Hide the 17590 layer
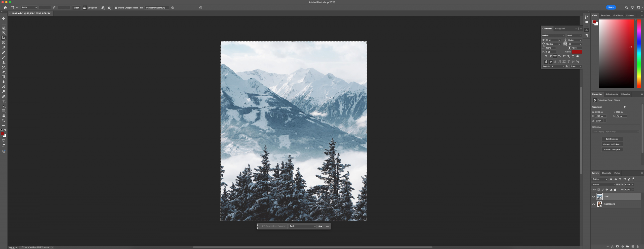Image resolution: width=644 pixels, height=249 pixels. click(x=593, y=197)
